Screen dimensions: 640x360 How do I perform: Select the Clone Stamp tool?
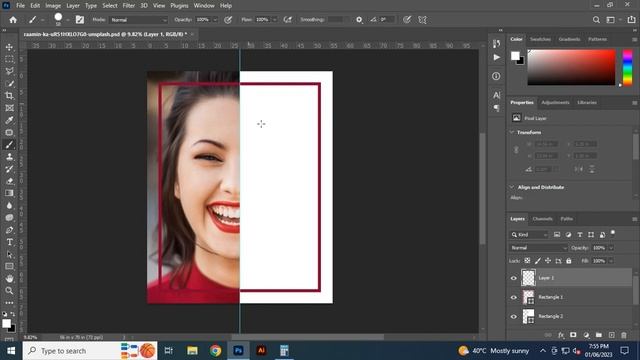[x=9, y=157]
